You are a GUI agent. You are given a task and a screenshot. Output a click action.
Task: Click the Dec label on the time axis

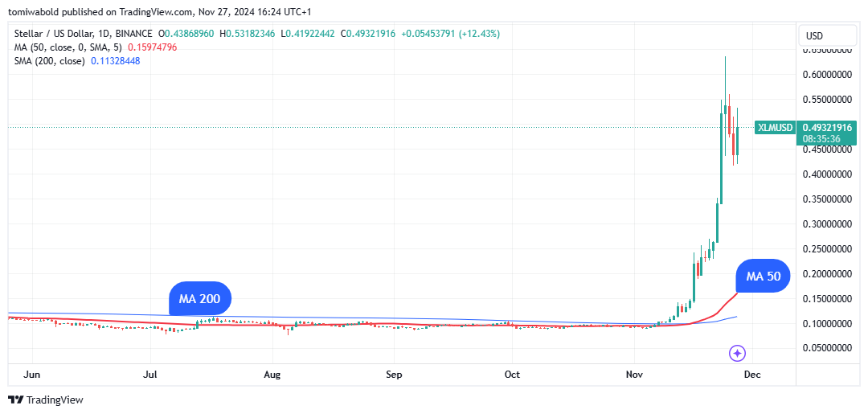[x=752, y=374]
